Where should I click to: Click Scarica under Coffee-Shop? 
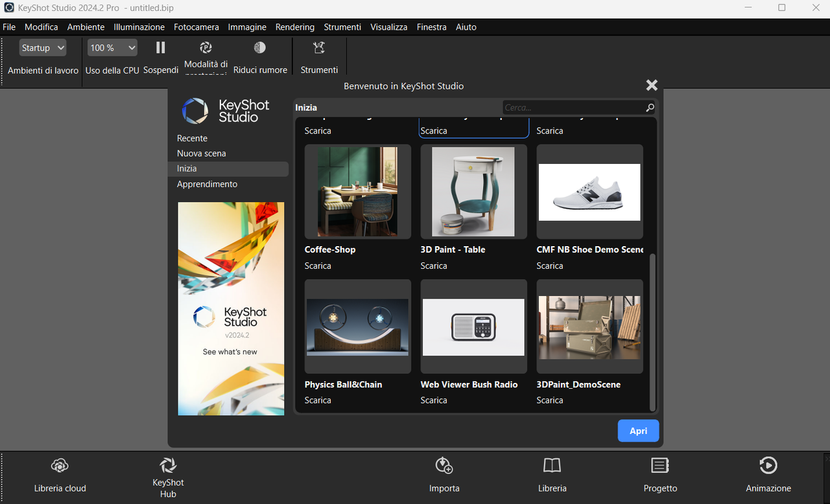pos(318,266)
